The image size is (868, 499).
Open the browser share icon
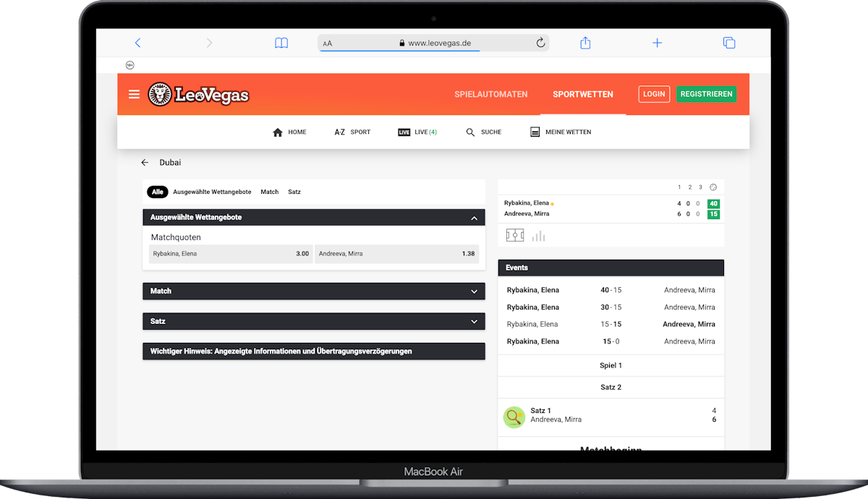click(585, 43)
